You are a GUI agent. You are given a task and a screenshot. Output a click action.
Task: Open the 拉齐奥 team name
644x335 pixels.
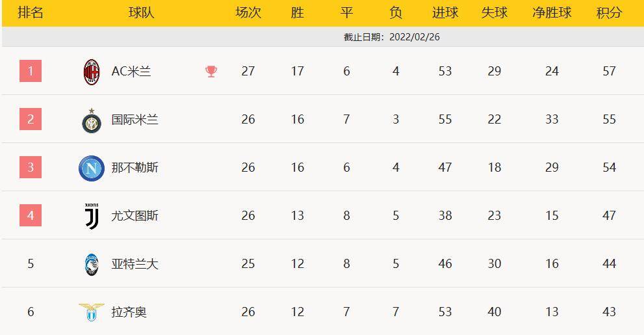(x=129, y=312)
